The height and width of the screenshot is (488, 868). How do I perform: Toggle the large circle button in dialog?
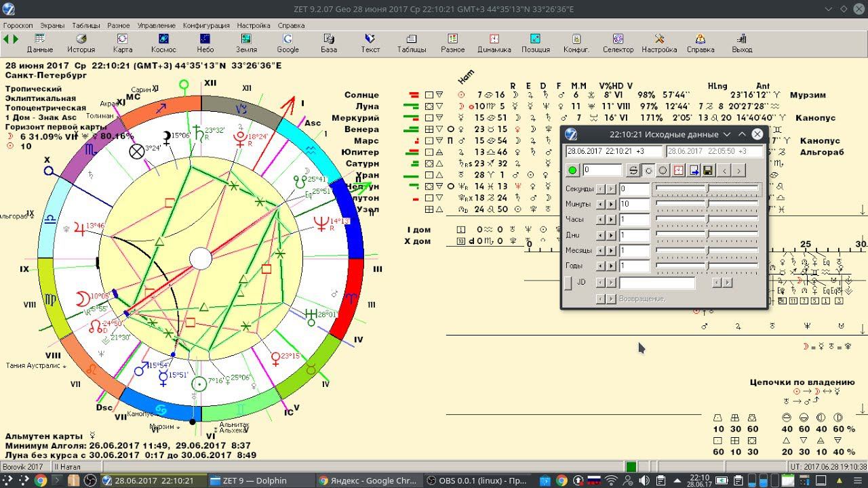663,171
